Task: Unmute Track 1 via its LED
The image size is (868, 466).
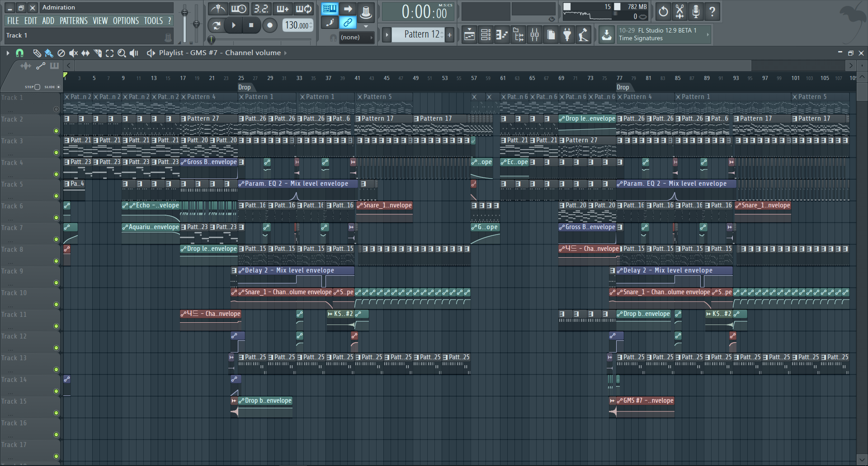Action: [56, 109]
